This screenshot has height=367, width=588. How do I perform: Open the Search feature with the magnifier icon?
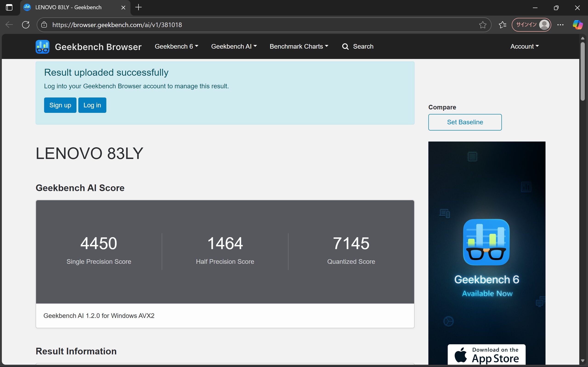point(358,46)
